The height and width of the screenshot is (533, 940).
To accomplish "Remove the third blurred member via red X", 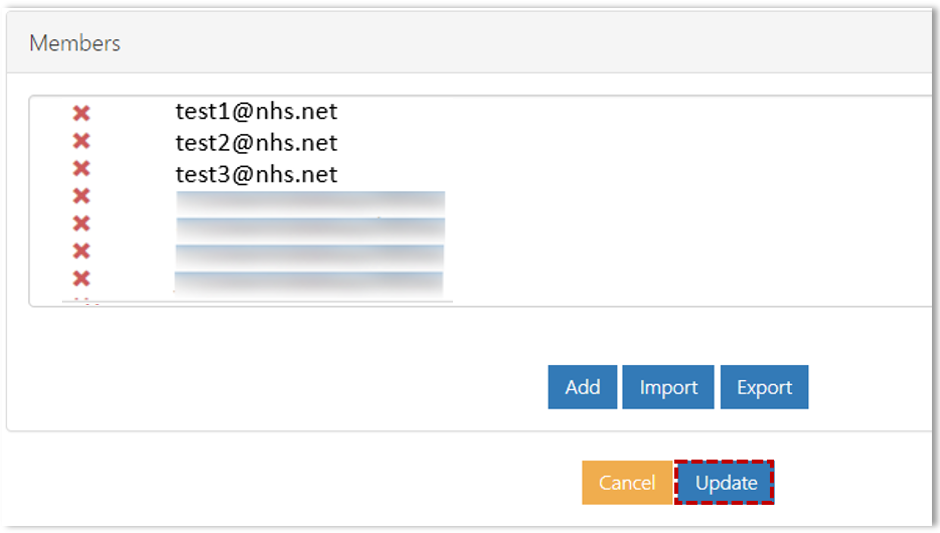I will click(82, 251).
